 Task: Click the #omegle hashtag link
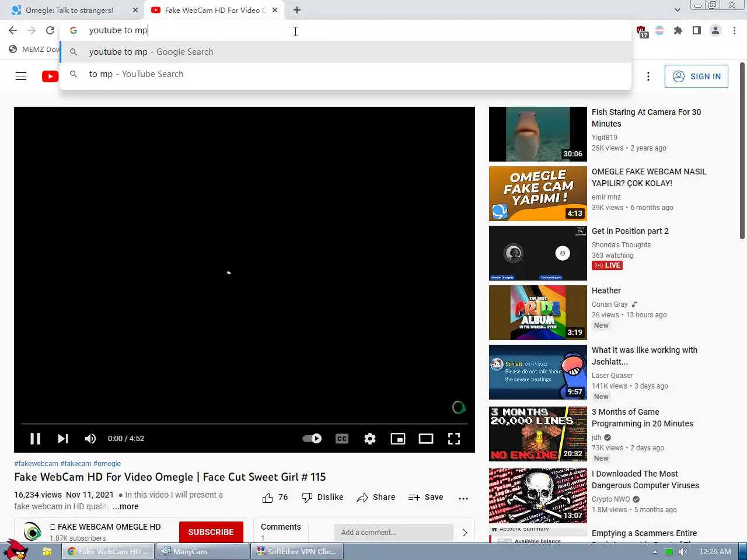click(107, 464)
